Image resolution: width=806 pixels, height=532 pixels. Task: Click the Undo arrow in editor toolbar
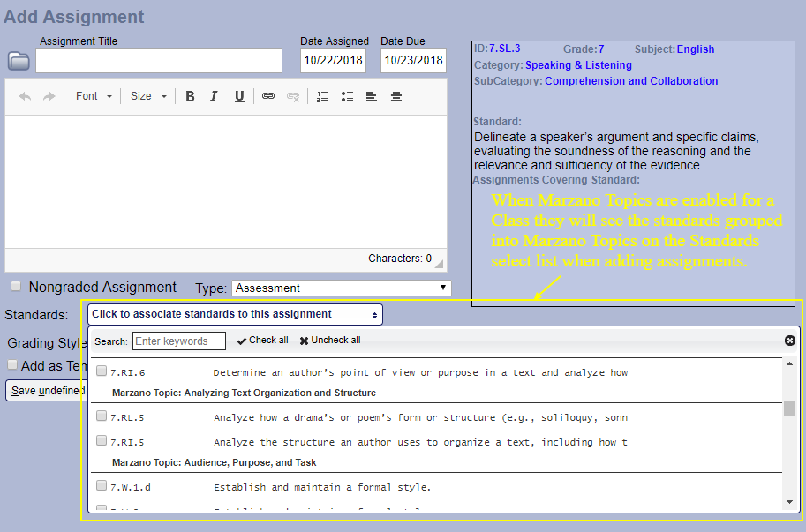pos(25,96)
